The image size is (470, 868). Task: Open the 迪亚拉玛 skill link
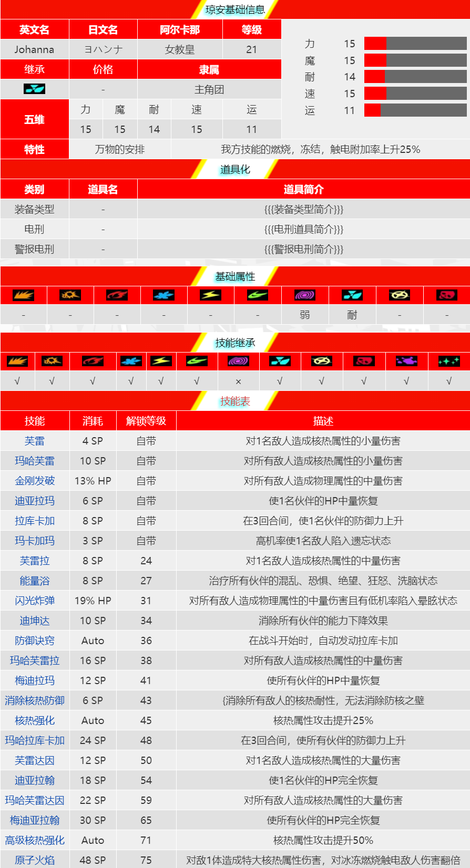35,501
